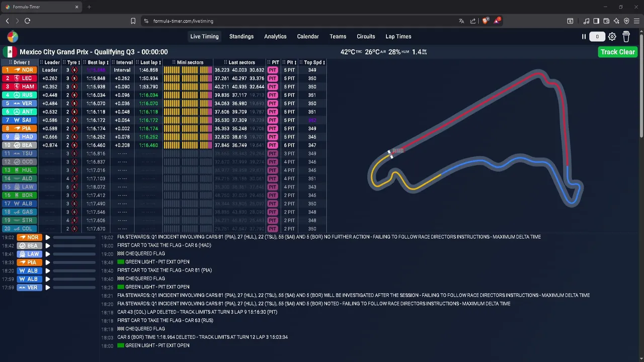Open a new browser tab
Viewport: 644px width, 362px height.
coord(89,7)
